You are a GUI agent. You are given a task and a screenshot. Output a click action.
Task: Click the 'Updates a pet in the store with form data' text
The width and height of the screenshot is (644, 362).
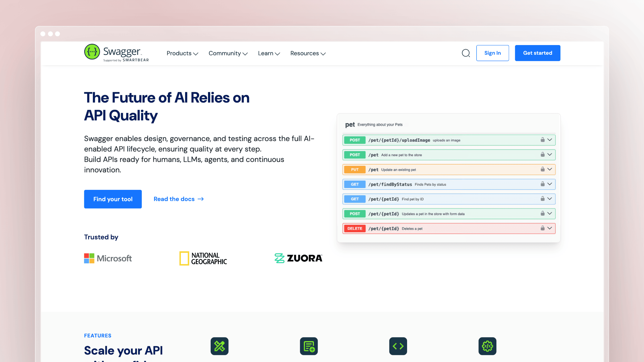(433, 214)
